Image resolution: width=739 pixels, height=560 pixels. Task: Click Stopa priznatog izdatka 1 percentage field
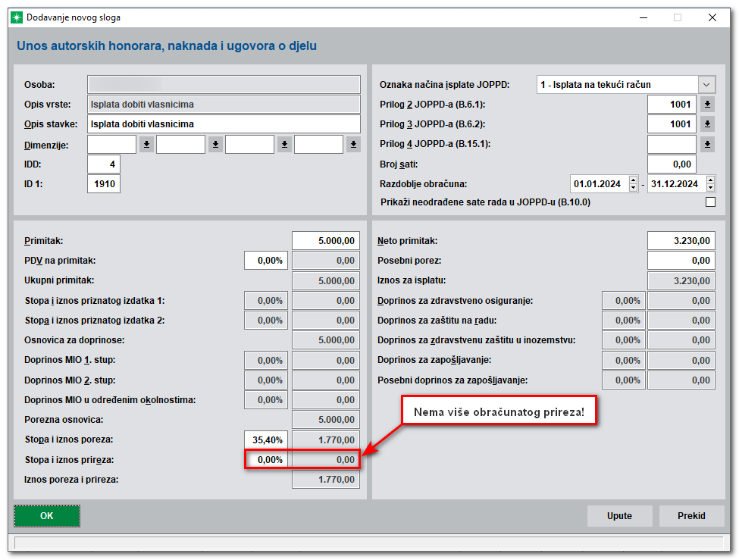pos(266,301)
